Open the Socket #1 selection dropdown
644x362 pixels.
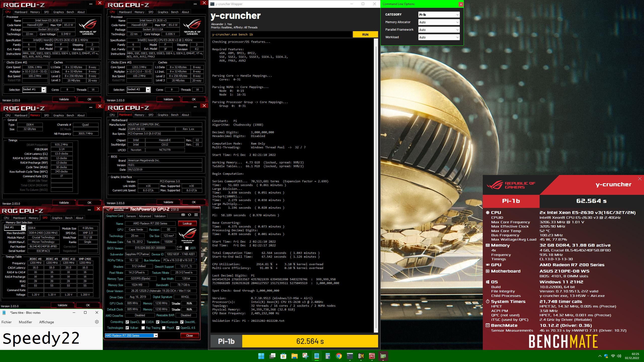(x=34, y=89)
